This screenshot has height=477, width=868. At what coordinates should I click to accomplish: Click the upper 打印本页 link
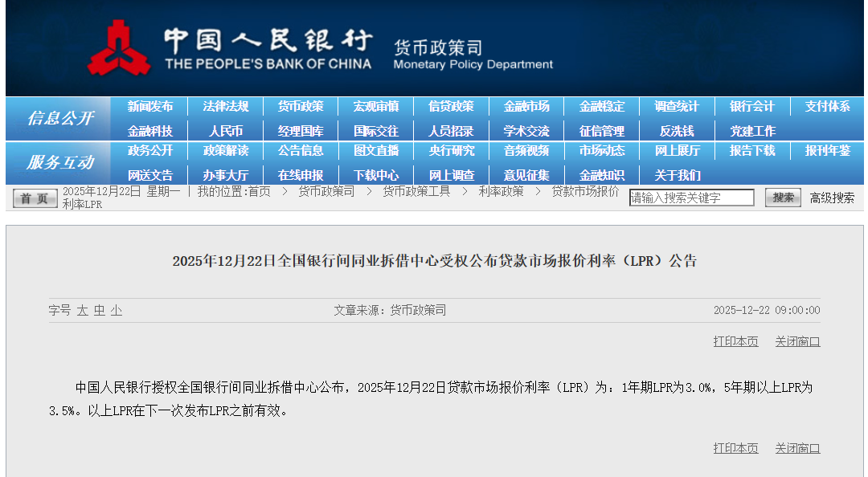[735, 341]
